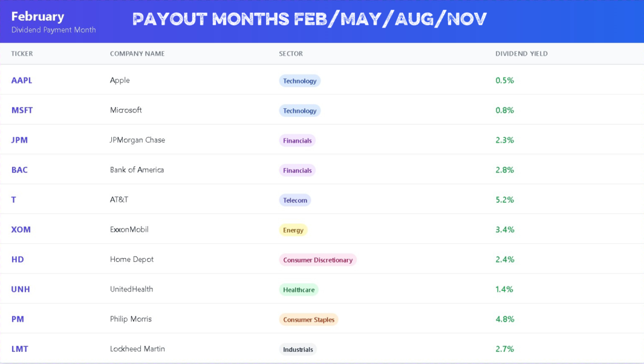Click the MSFT ticker symbol
Image resolution: width=644 pixels, height=364 pixels.
22,110
